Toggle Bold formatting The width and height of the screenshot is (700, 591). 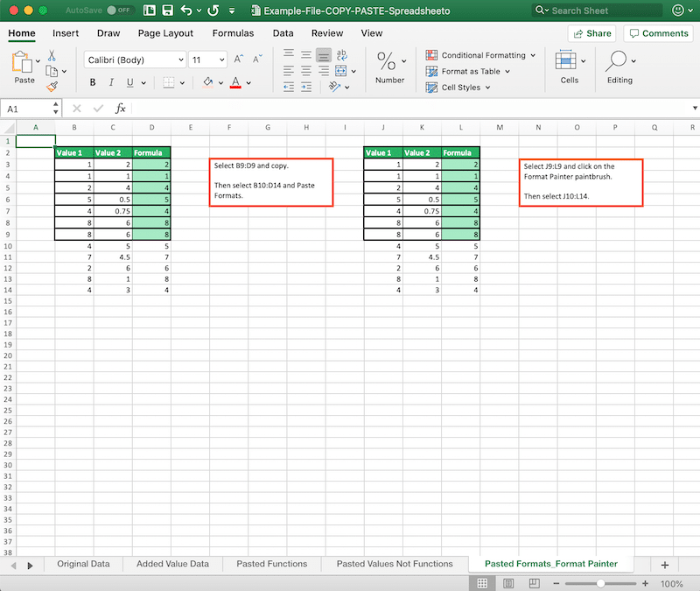pos(93,82)
